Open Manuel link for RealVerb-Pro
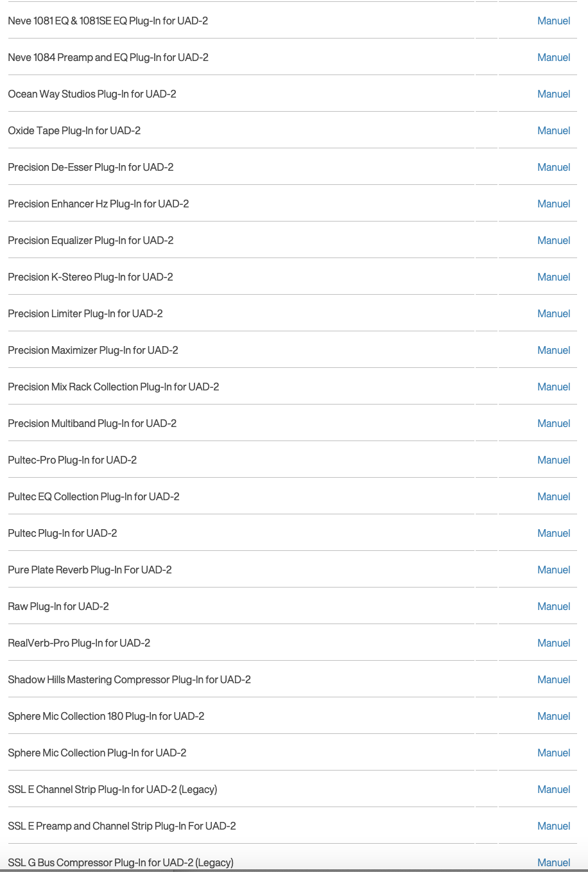588x872 pixels. click(553, 643)
